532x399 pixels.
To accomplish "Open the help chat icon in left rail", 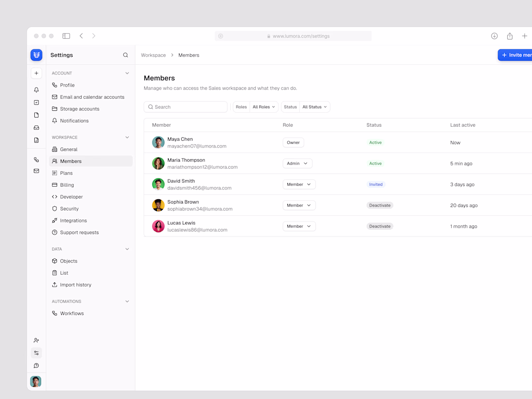I will coord(36,366).
